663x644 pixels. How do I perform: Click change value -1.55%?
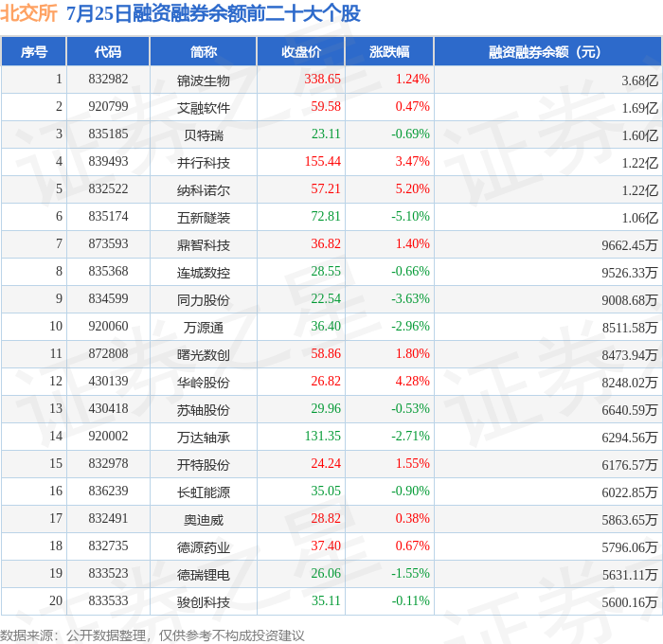(410, 574)
